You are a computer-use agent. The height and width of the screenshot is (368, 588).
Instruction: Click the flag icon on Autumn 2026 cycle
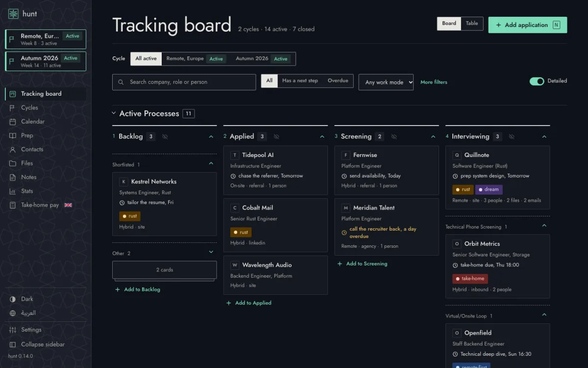13,61
